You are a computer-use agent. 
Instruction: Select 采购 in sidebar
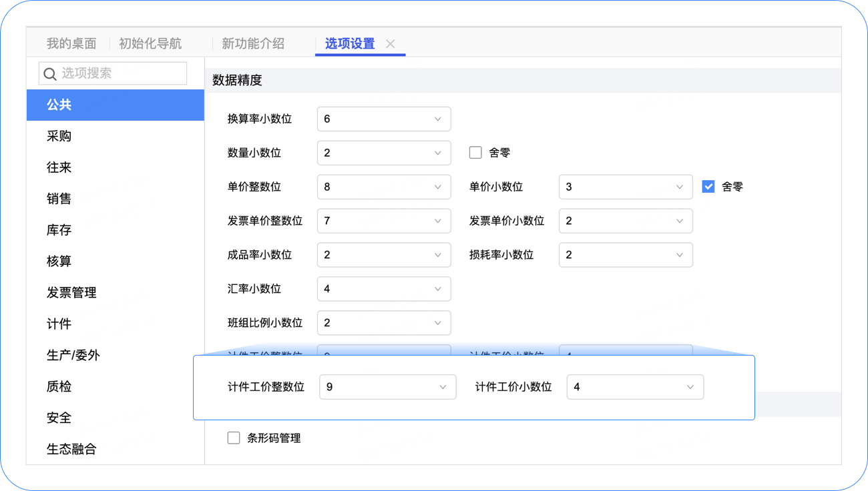[59, 136]
